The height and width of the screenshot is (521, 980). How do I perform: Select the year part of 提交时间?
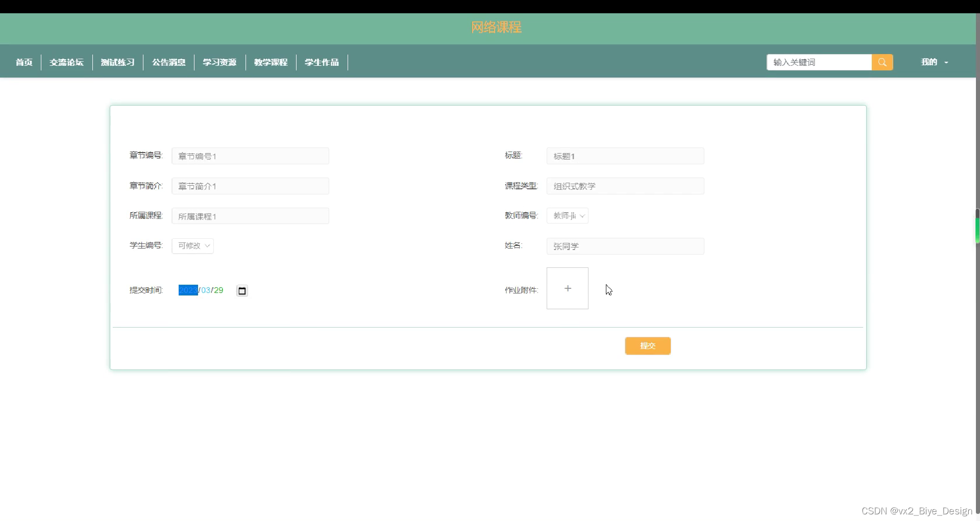188,290
